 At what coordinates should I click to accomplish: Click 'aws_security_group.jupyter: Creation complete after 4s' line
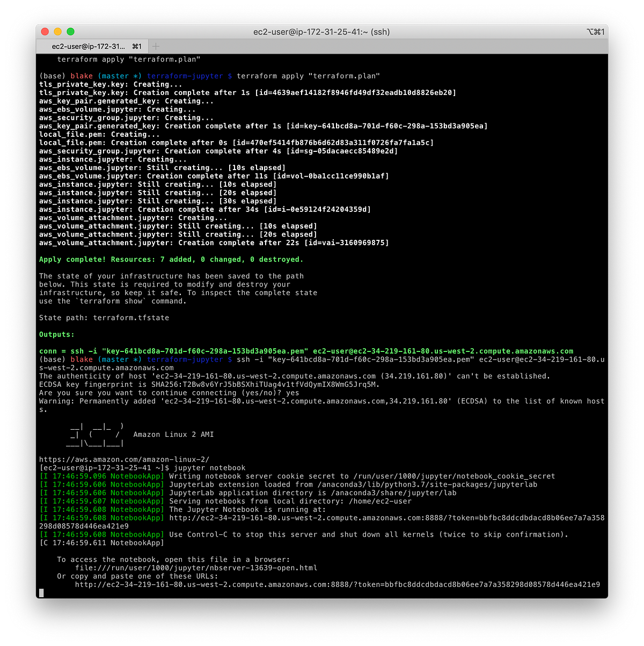(218, 151)
